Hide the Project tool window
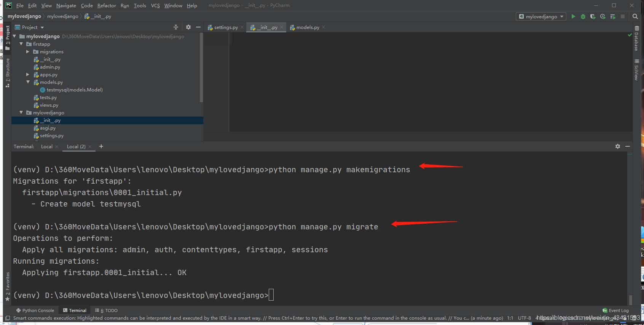 tap(198, 27)
